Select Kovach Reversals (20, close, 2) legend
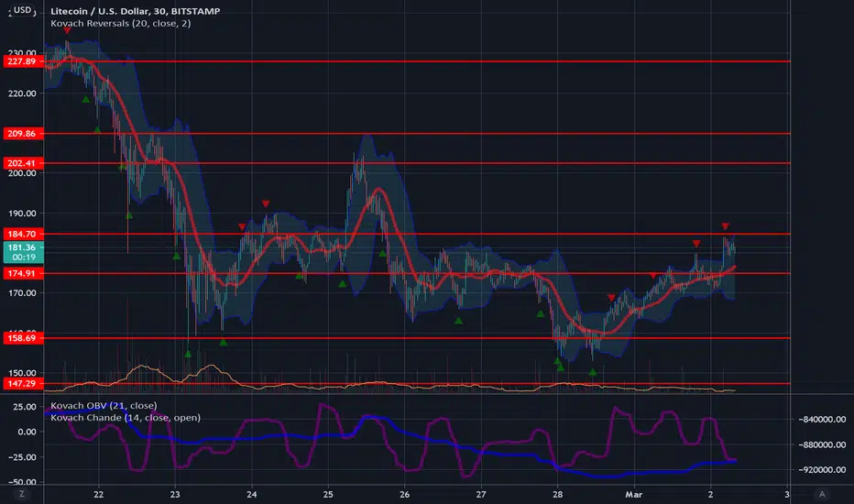This screenshot has height=504, width=854. 120,24
